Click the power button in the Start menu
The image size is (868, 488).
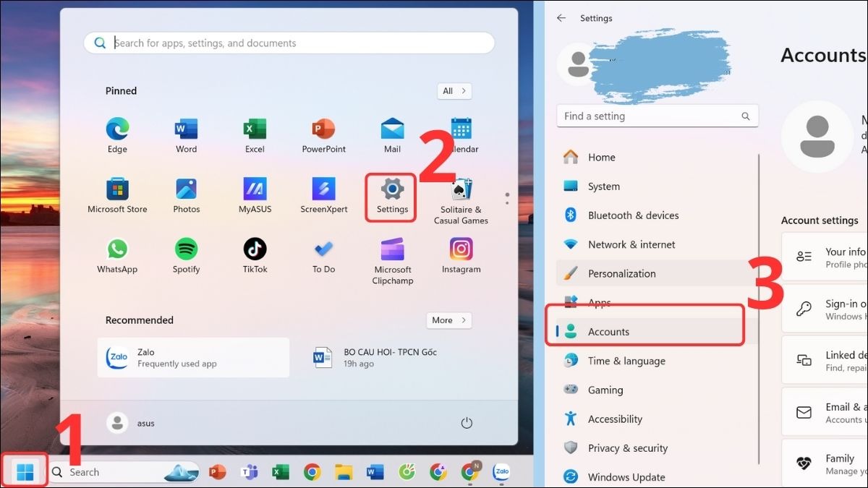click(x=467, y=423)
